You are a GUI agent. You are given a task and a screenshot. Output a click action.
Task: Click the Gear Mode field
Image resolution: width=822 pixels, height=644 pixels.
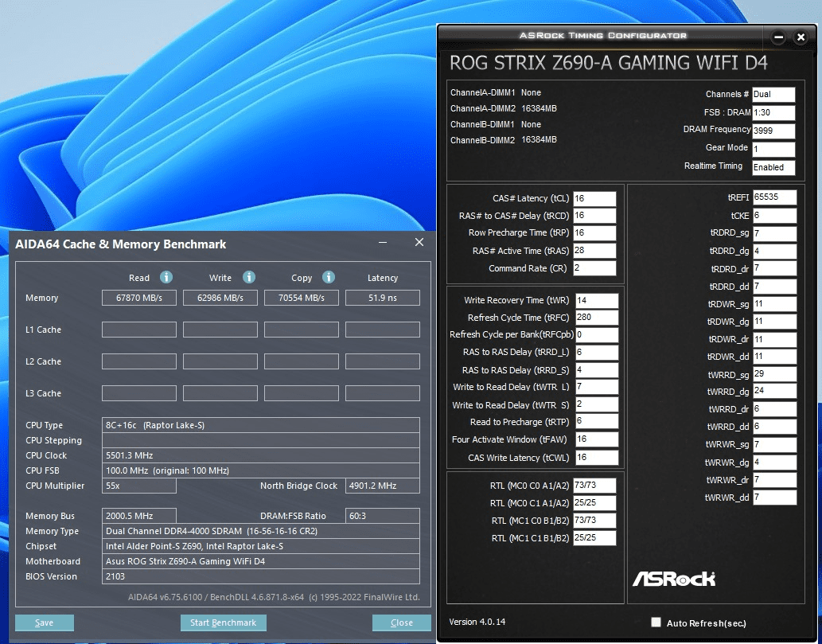click(x=773, y=149)
